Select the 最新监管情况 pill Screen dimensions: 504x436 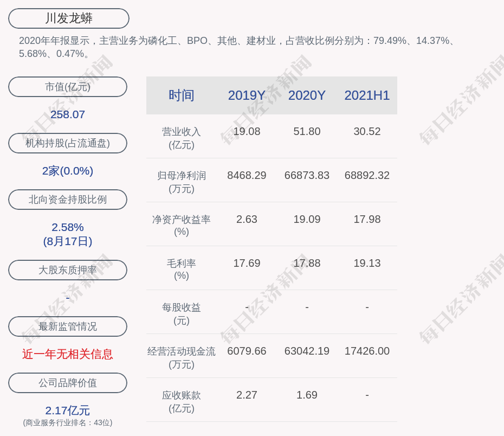tap(68, 326)
